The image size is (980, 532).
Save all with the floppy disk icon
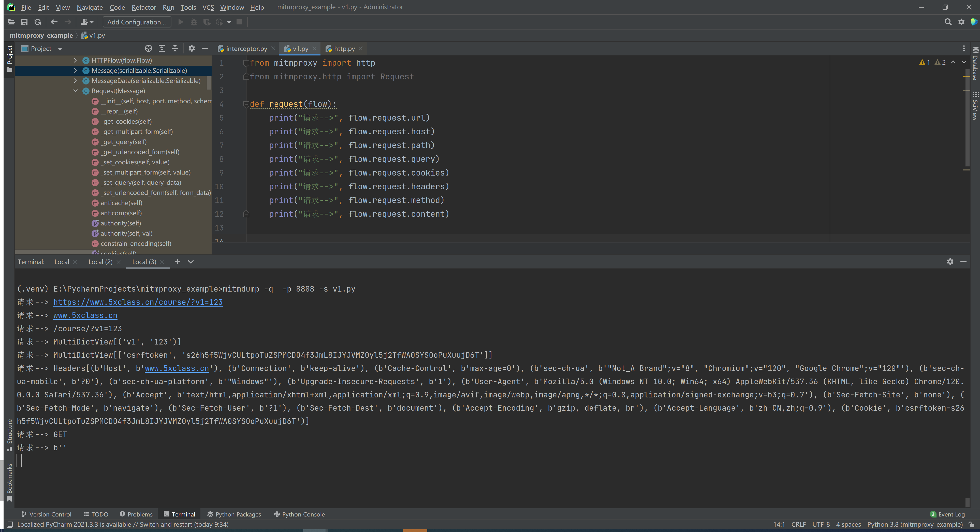pos(24,22)
